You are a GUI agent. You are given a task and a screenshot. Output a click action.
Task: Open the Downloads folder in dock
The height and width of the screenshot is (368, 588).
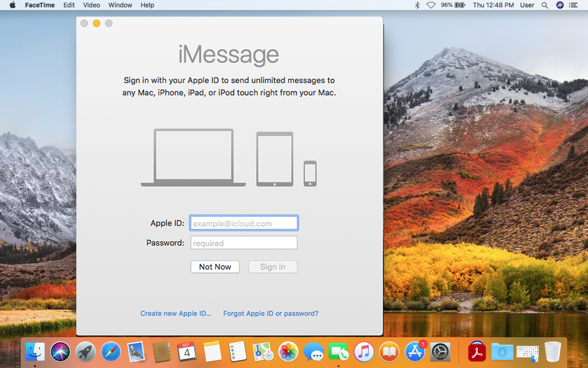tap(502, 352)
